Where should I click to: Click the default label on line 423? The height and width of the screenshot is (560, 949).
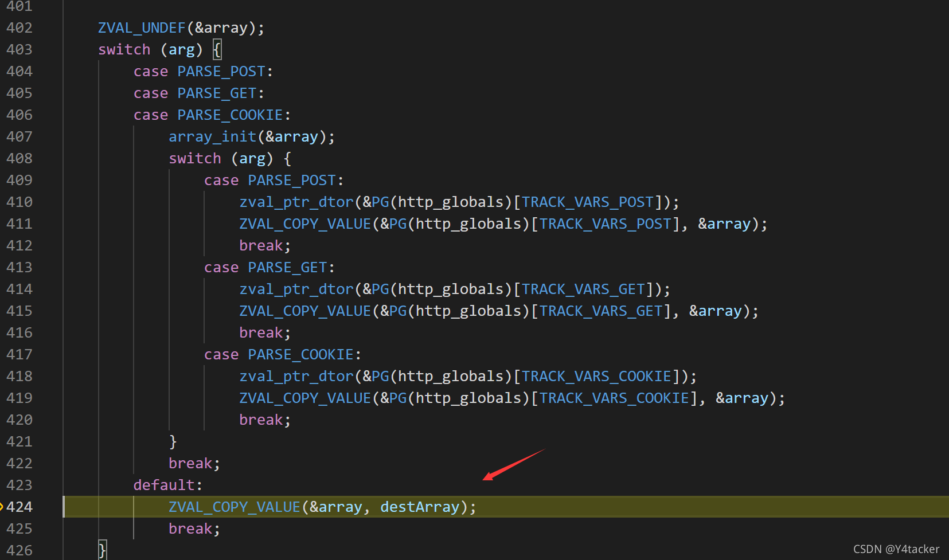[168, 485]
